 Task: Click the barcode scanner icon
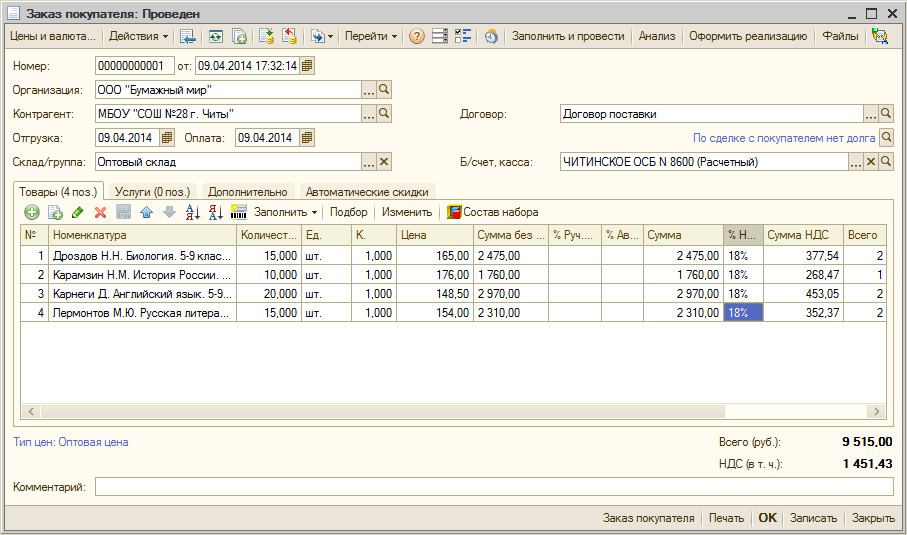coord(238,212)
